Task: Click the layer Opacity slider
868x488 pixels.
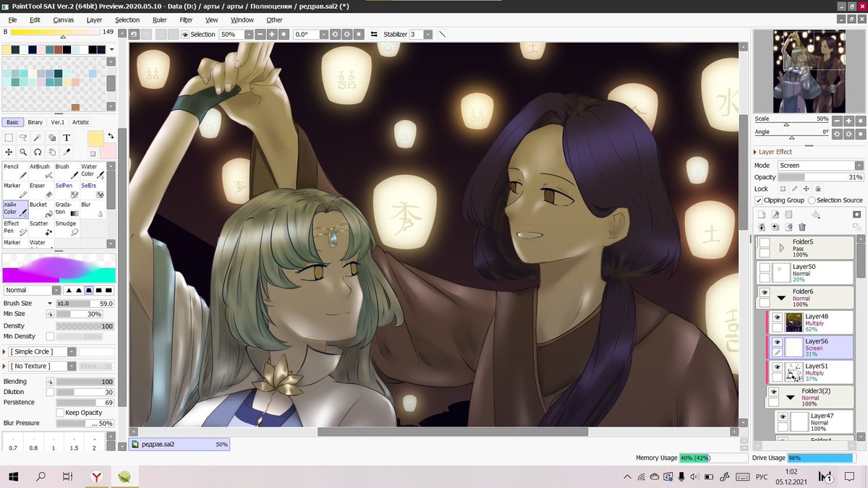Action: 821,177
